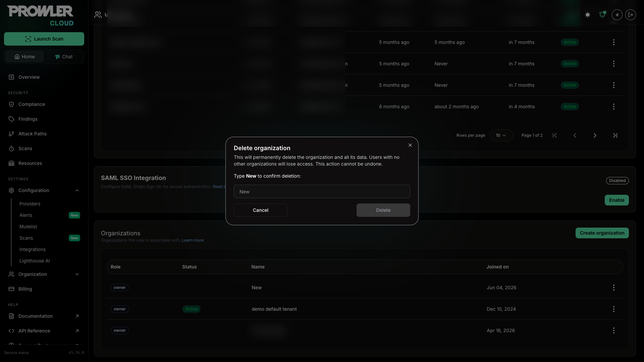
Task: Launch a new scan
Action: [x=44, y=39]
